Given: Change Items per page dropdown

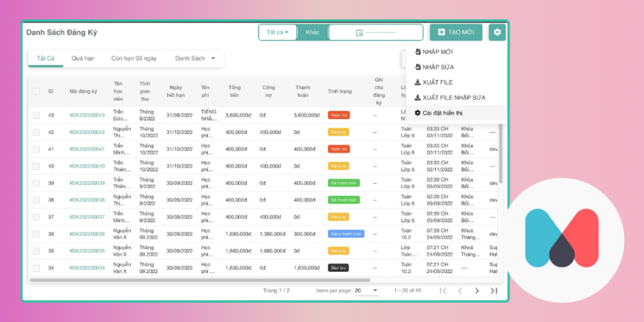Looking at the screenshot, I should [366, 291].
